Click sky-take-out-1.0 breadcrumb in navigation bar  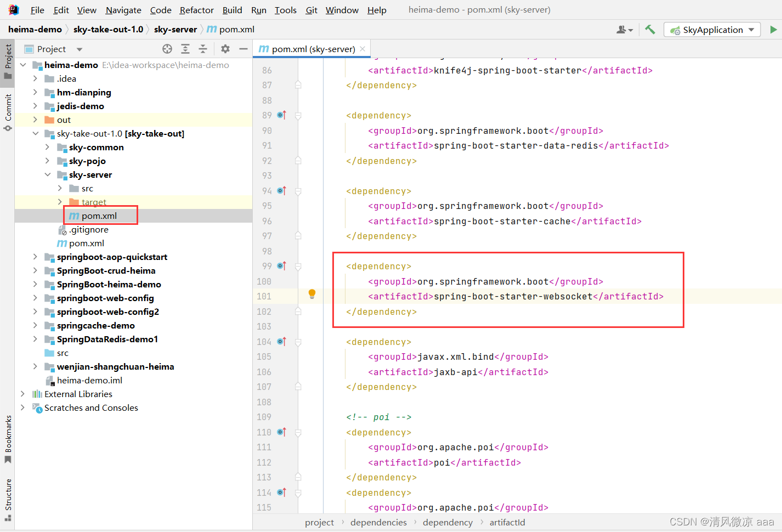[108, 30]
